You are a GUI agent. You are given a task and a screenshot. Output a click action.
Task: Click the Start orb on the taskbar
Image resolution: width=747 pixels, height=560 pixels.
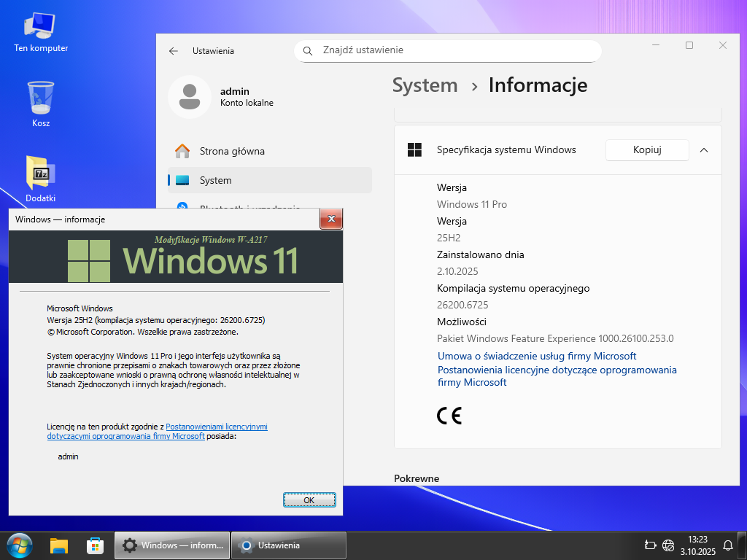20,545
